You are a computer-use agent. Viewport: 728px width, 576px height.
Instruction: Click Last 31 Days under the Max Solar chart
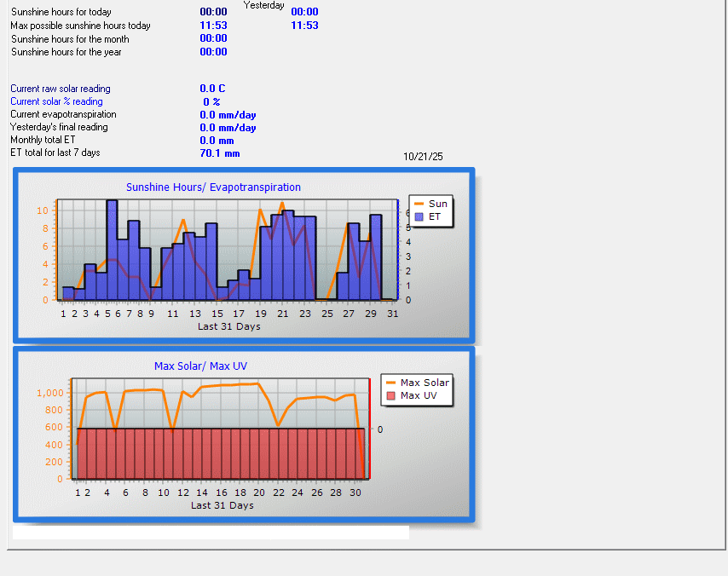click(x=222, y=505)
